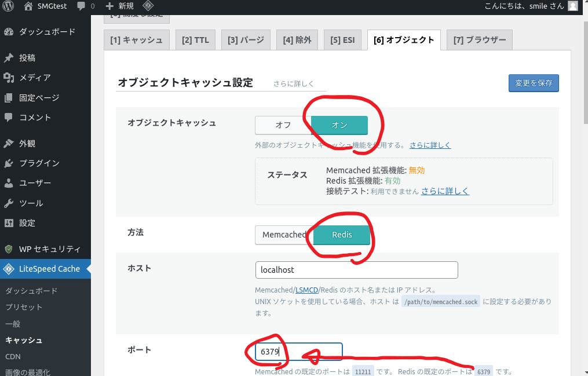Viewport: 588px width, 376px height.
Task: Click the user avatar in admin bar
Action: pyautogui.click(x=573, y=6)
